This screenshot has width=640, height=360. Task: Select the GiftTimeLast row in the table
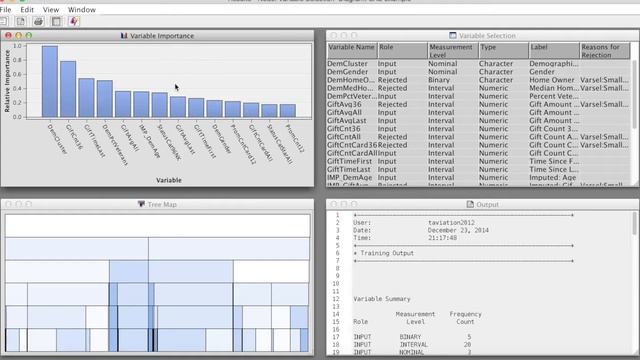tap(478, 170)
